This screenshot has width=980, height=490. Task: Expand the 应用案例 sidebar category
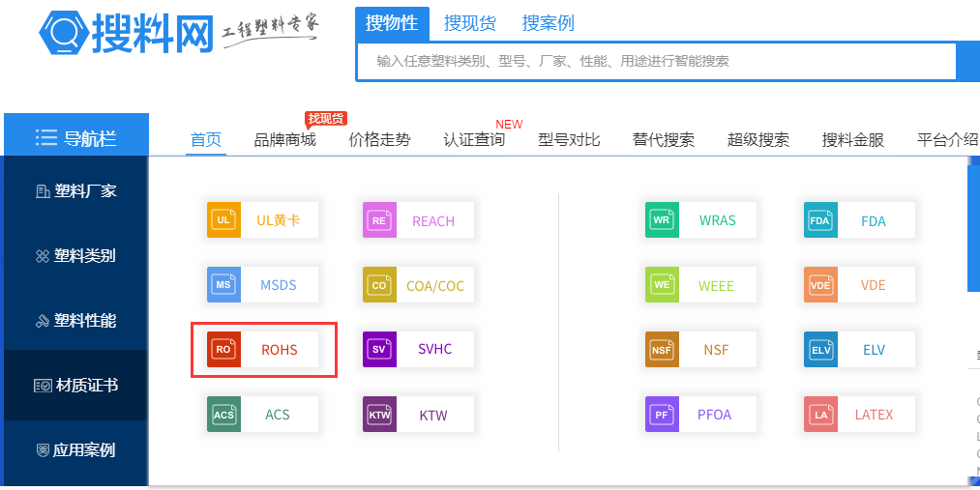pyautogui.click(x=75, y=450)
